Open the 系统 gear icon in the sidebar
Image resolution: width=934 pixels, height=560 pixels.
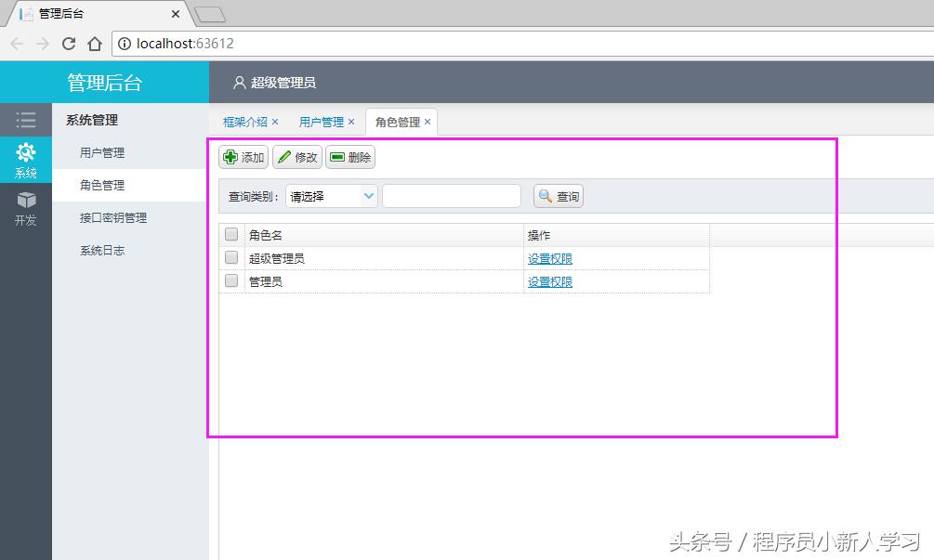coord(25,151)
